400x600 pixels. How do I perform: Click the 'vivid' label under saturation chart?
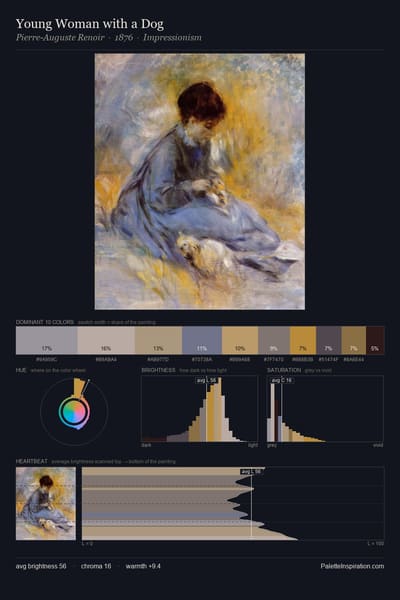point(378,445)
